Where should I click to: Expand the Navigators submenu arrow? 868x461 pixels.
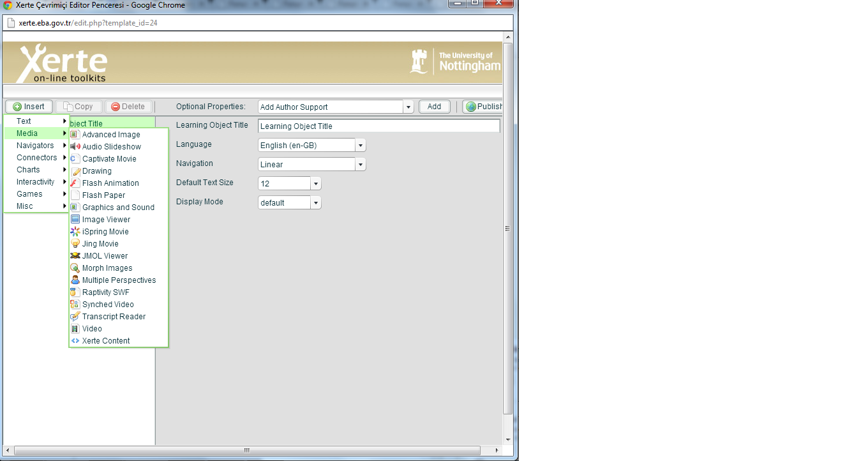(64, 146)
